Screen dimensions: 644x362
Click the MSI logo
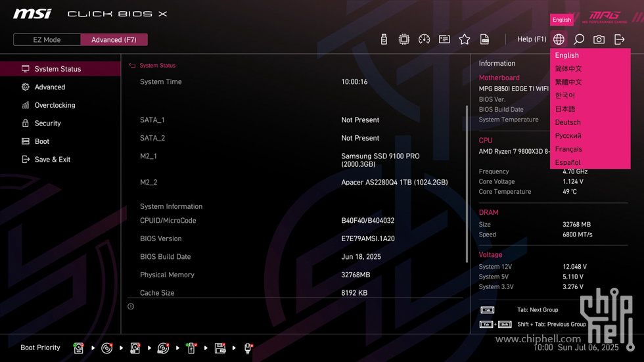32,14
